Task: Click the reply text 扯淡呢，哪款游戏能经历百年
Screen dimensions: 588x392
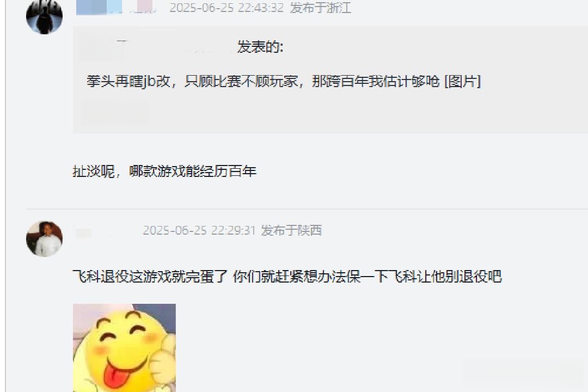Action: pos(164,171)
